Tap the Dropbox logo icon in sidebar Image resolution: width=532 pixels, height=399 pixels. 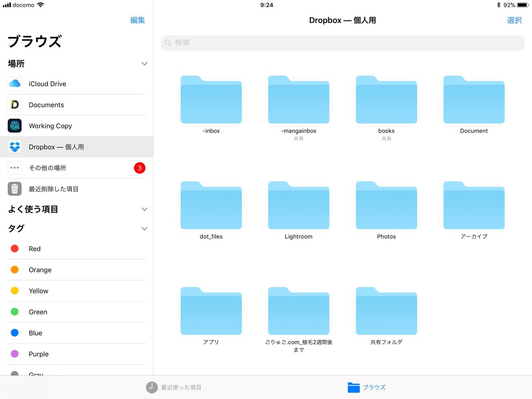15,147
